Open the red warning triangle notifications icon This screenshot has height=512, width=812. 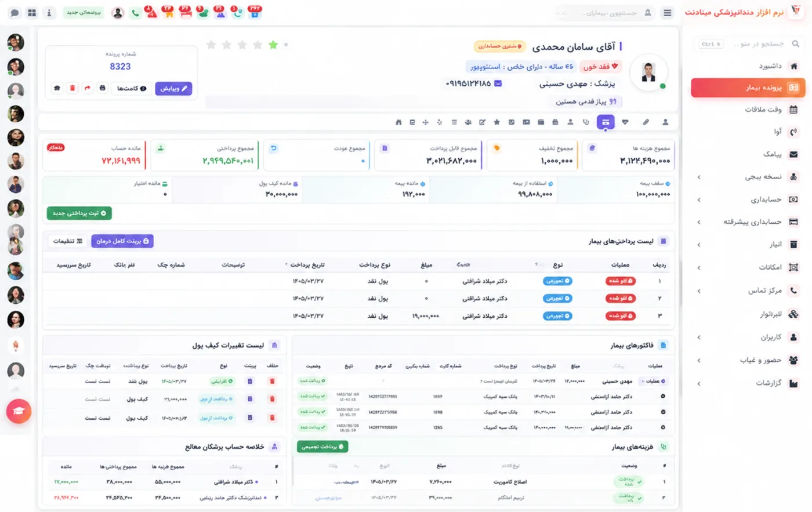[151, 13]
